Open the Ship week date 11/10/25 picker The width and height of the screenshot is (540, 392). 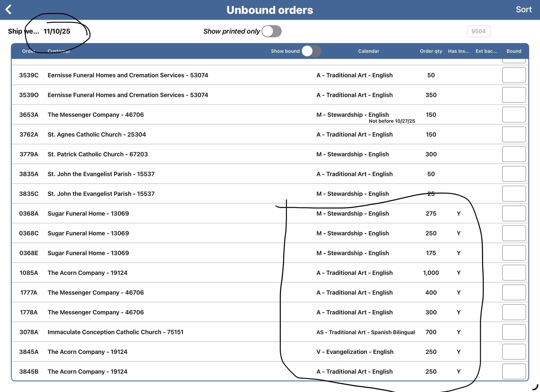point(57,31)
